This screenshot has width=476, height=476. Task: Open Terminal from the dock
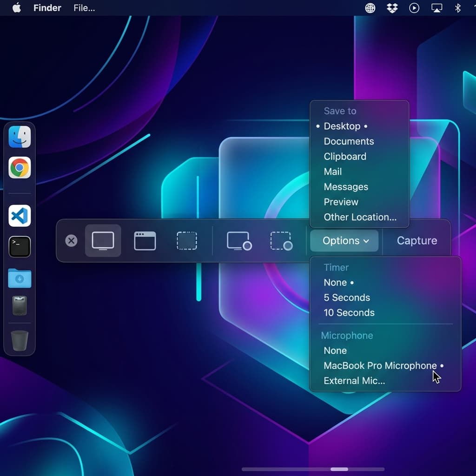click(19, 246)
